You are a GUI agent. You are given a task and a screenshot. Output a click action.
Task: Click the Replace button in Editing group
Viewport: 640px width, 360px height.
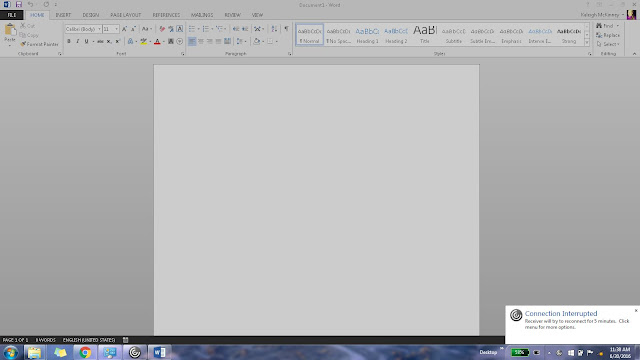(608, 35)
